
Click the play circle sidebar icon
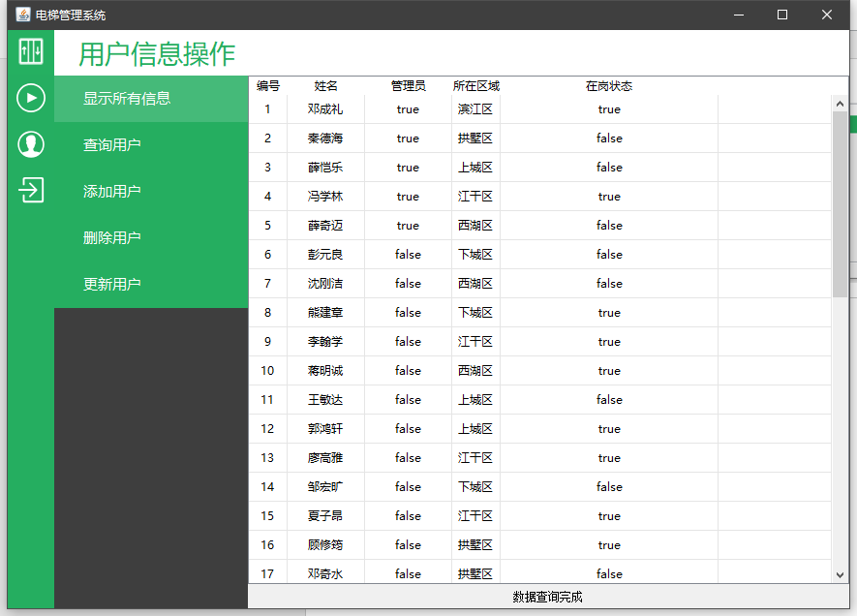coord(31,99)
